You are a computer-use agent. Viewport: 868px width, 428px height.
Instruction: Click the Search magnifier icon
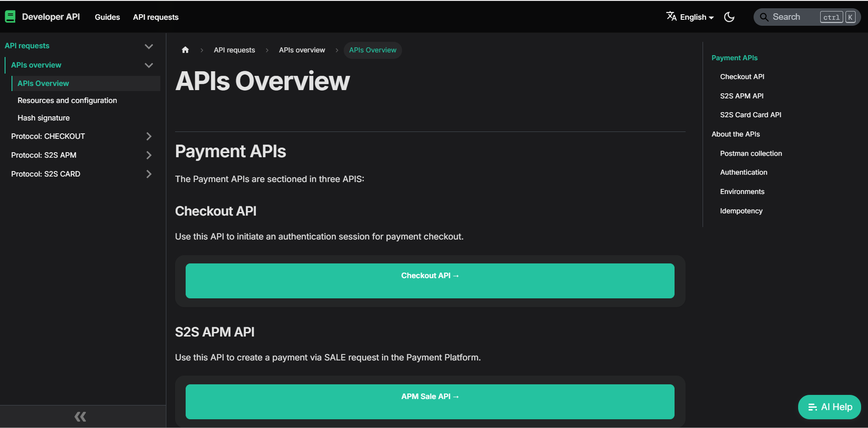(x=764, y=17)
